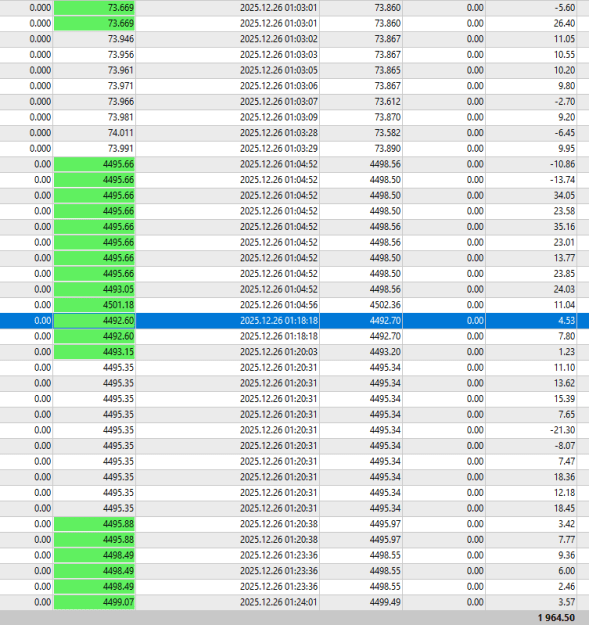
Task: Click the price cell 73.961
Action: pyautogui.click(x=121, y=70)
